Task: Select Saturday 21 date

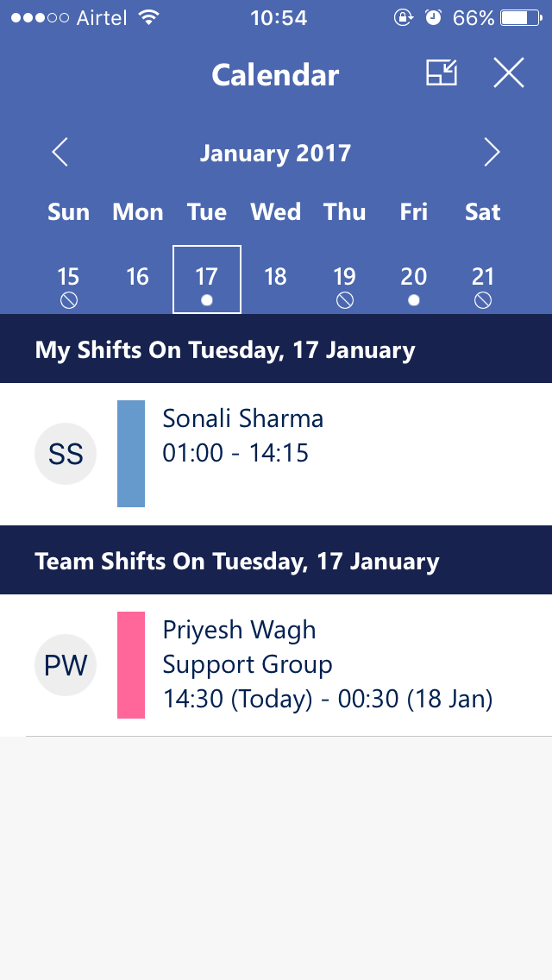Action: 483,277
